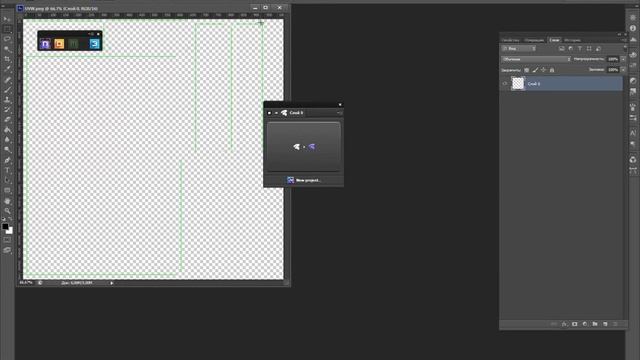The width and height of the screenshot is (640, 360).
Task: Click New project in small floating panel
Action: click(304, 180)
